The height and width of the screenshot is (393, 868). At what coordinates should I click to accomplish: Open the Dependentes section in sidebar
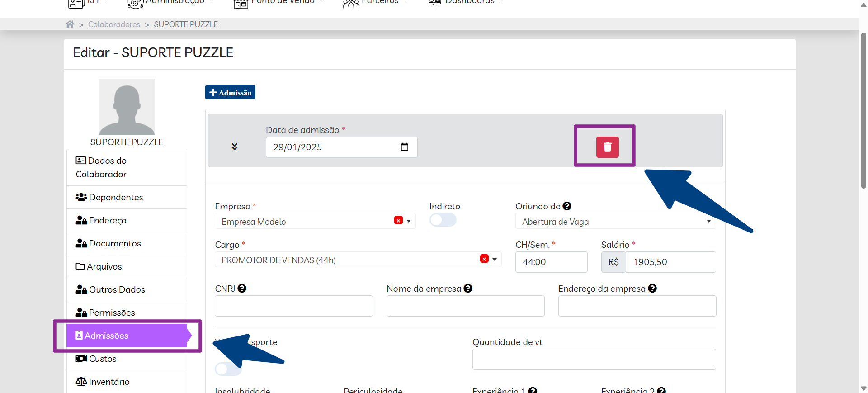point(116,197)
